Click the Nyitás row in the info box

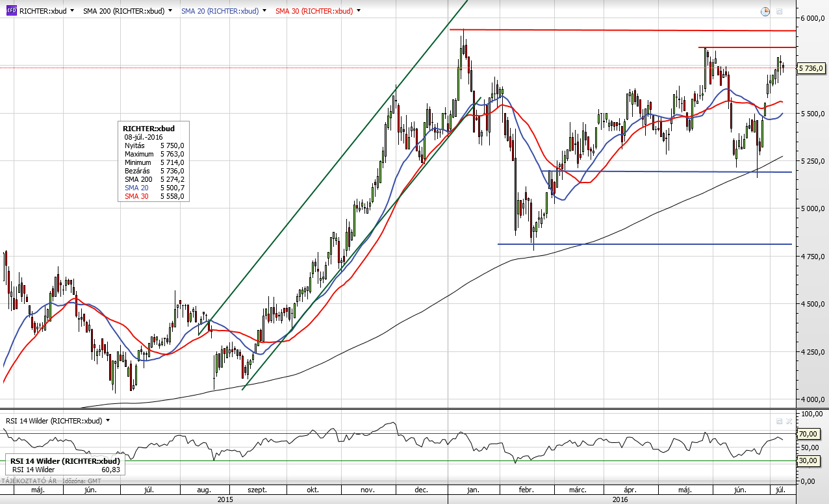154,145
